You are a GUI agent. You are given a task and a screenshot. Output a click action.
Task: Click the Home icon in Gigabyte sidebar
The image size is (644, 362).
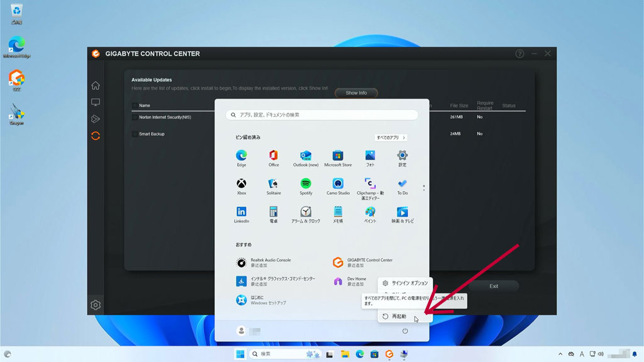(x=96, y=85)
